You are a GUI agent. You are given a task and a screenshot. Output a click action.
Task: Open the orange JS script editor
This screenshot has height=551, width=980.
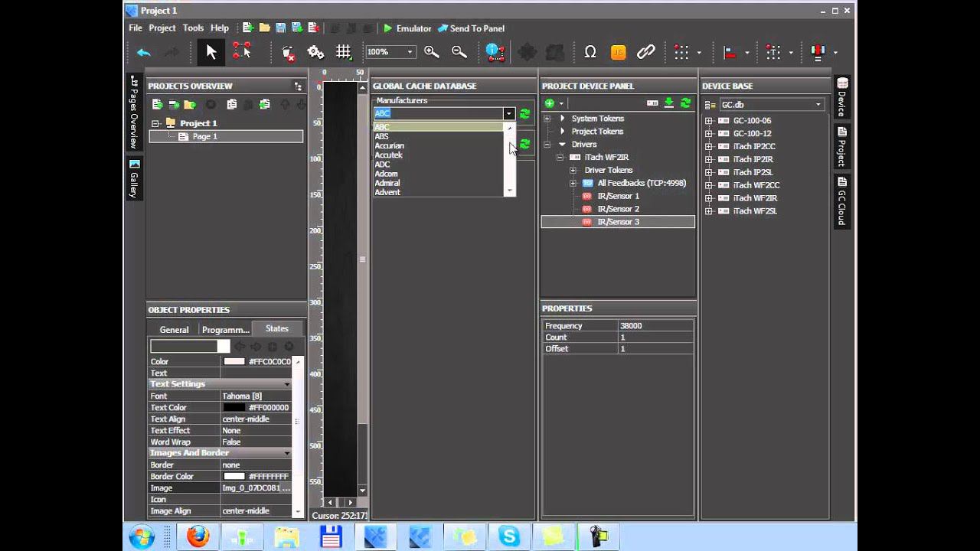point(618,52)
